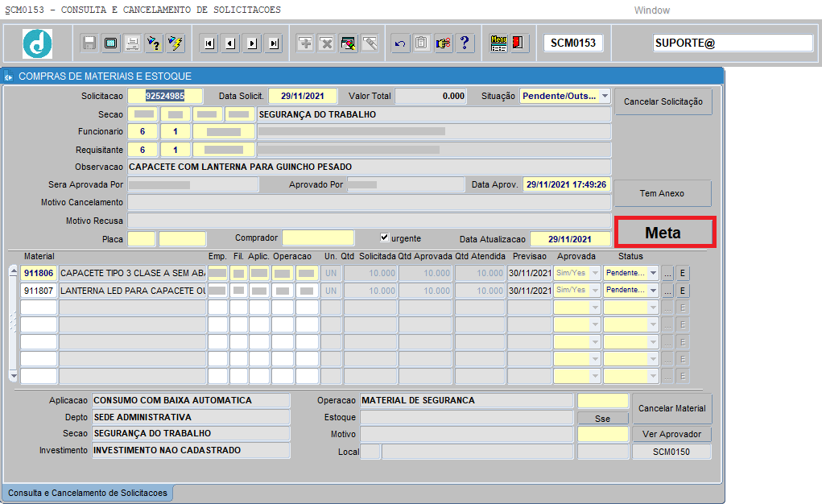This screenshot has height=504, width=822.
Task: Click icon left of COMPRAS DE MATERIAIS title
Action: point(8,76)
